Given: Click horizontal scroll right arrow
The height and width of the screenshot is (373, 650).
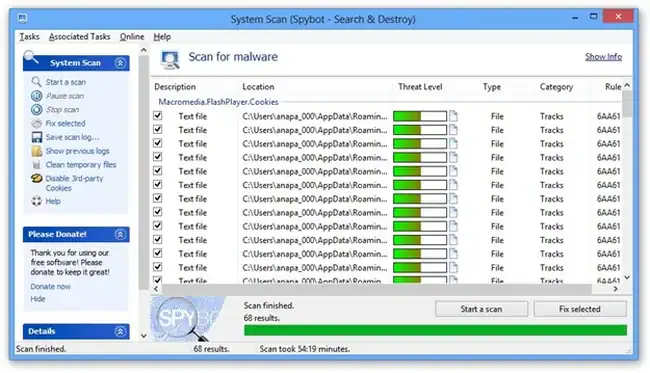Looking at the screenshot, I should 616,289.
